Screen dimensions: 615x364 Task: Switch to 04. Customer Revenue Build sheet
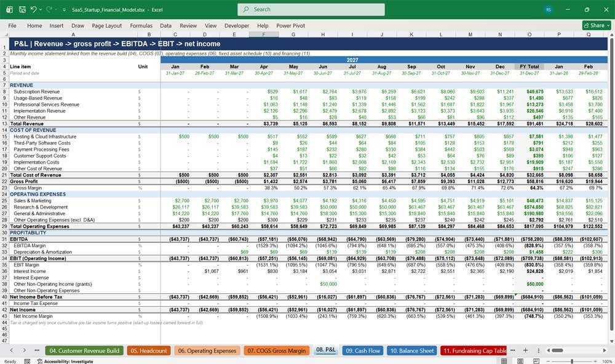tap(84, 350)
